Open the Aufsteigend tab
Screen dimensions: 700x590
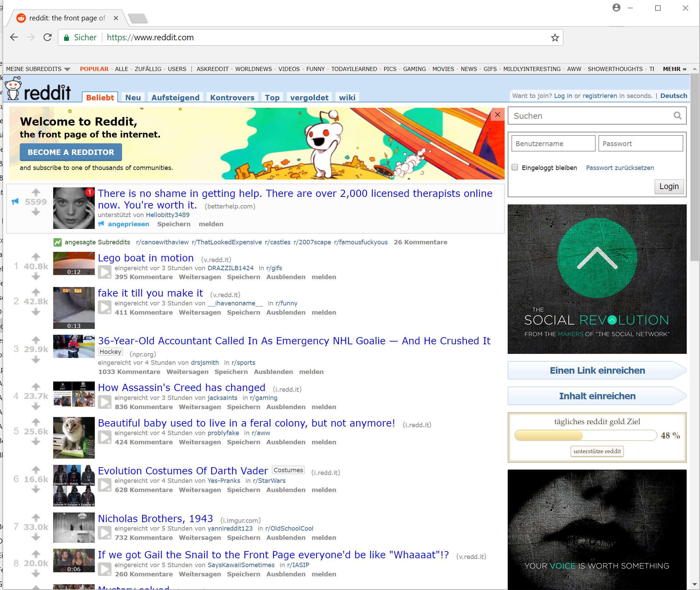pos(176,98)
